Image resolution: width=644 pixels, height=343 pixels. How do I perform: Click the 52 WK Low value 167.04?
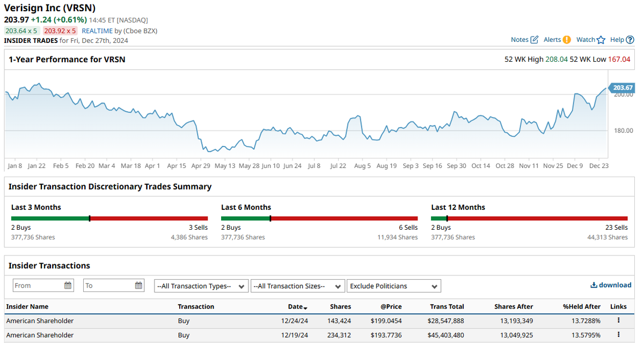pyautogui.click(x=619, y=59)
